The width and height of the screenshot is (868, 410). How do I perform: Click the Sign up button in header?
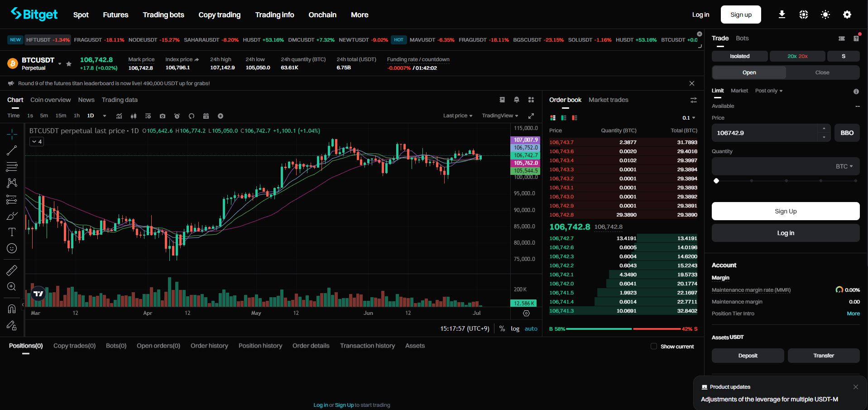[x=741, y=14]
